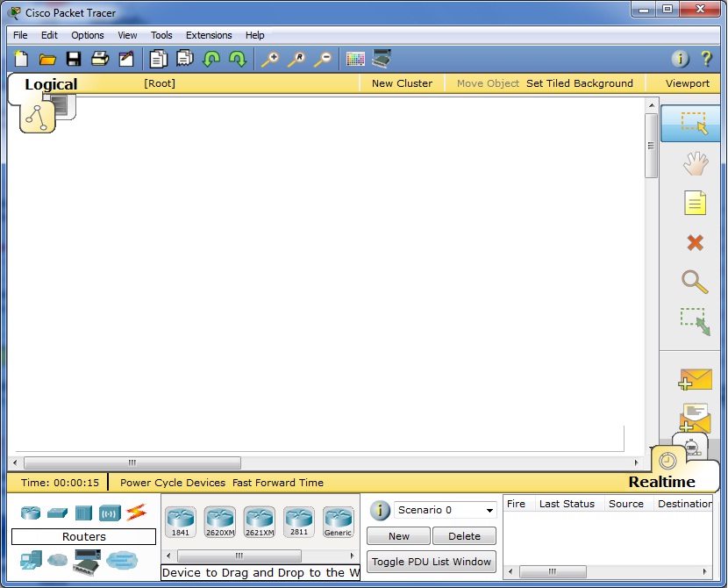The height and width of the screenshot is (588, 728).
Task: Zoom in on the workspace
Action: click(270, 60)
